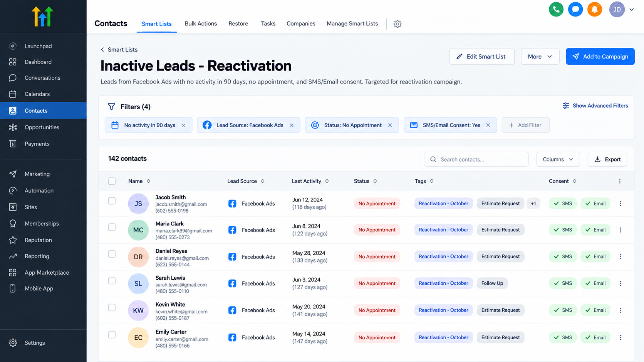Switch to the Companies tab

coord(301,24)
